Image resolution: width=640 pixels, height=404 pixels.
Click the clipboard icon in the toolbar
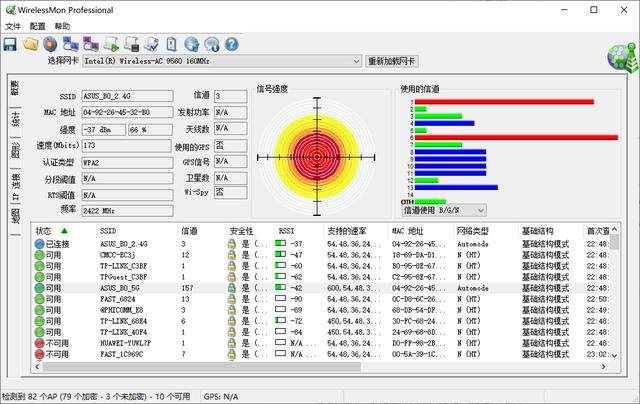click(172, 44)
